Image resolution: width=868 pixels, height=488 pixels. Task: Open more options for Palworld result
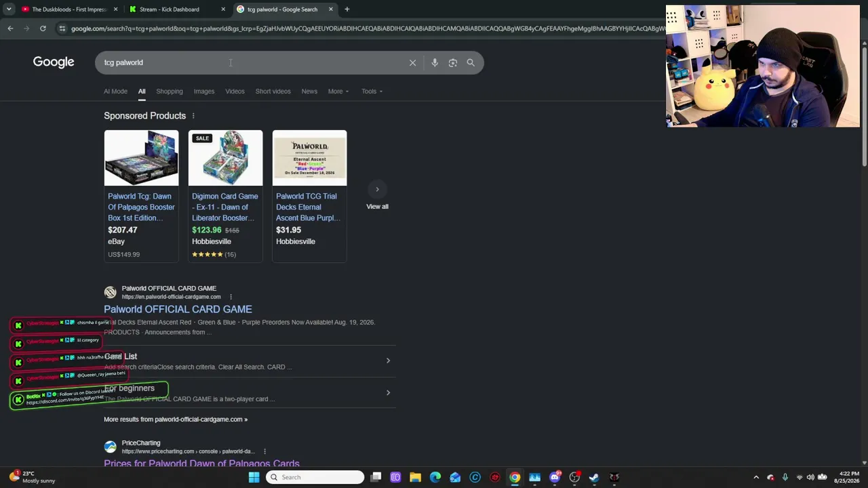click(231, 297)
